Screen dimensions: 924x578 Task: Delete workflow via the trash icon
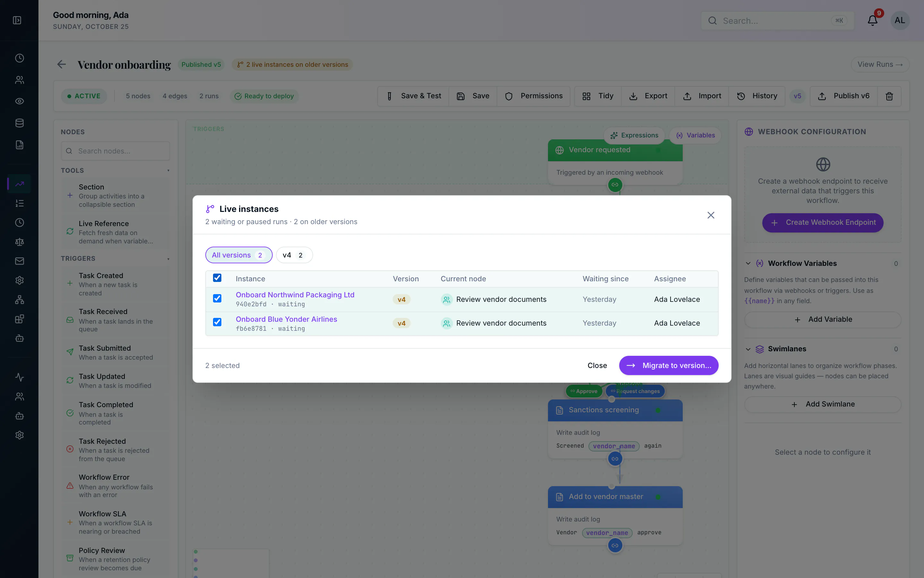tap(889, 96)
